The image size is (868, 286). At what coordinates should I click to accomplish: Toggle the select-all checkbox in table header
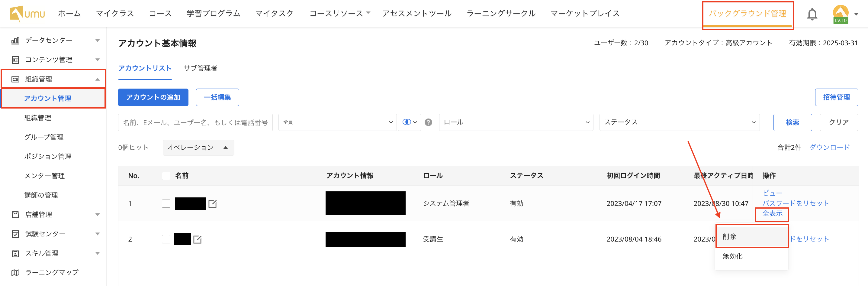(166, 176)
